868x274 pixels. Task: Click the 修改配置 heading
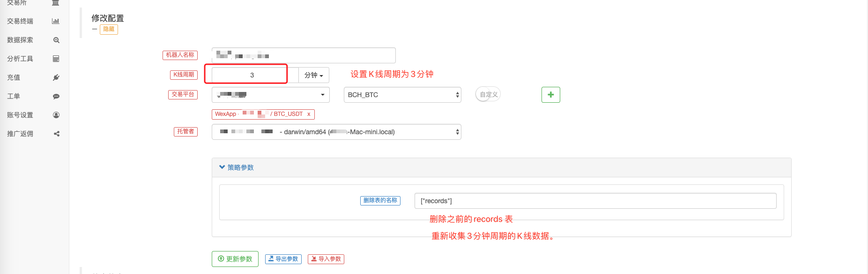108,18
